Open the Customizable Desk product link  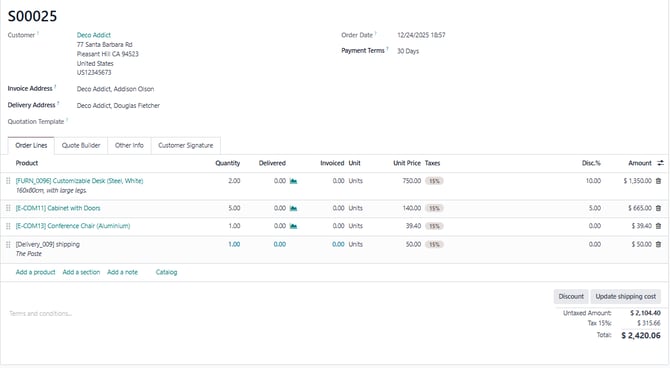pyautogui.click(x=79, y=181)
